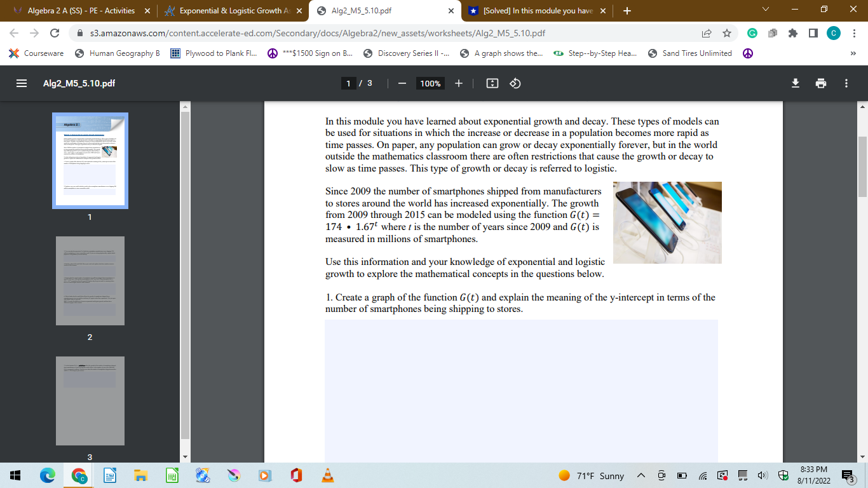
Task: Open the PDF sidebar menu
Action: pyautogui.click(x=21, y=83)
